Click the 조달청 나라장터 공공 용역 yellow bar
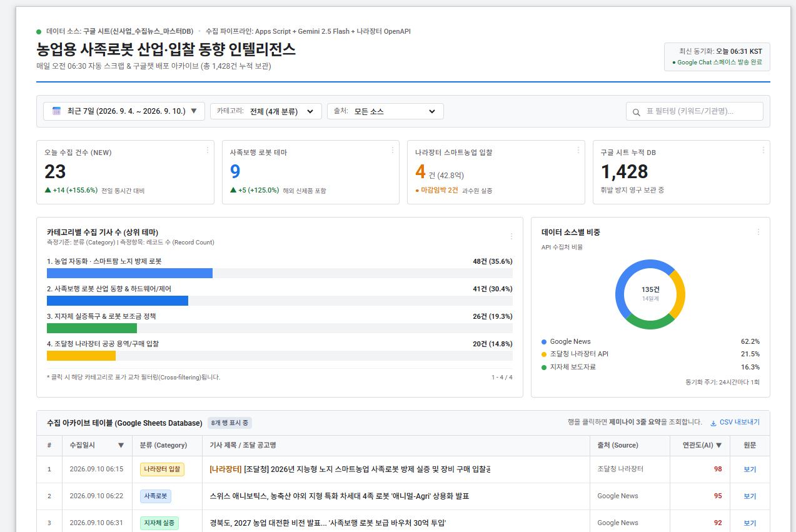 81,356
